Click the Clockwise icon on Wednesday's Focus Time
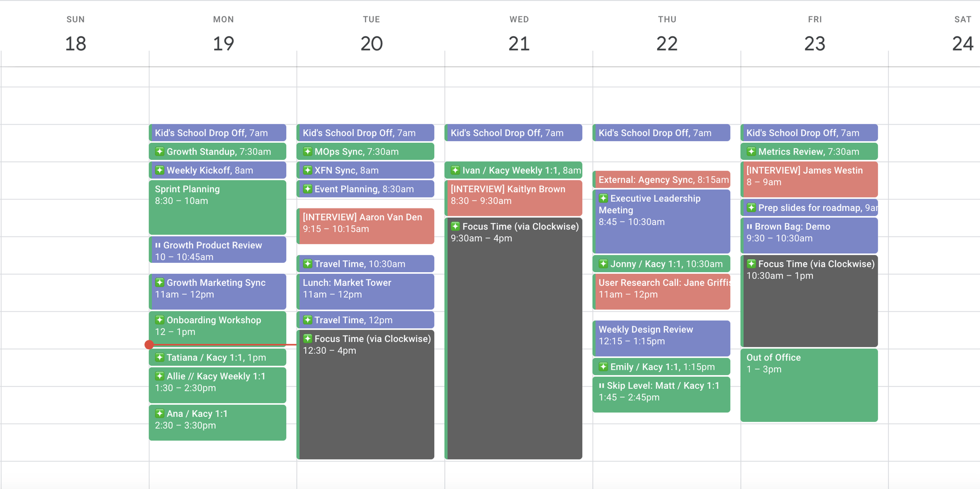 coord(456,226)
